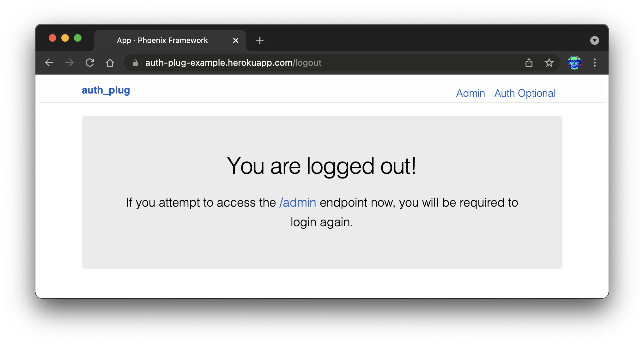Screen dimensions: 644x345
Task: Open a new browser tab
Action: (259, 40)
